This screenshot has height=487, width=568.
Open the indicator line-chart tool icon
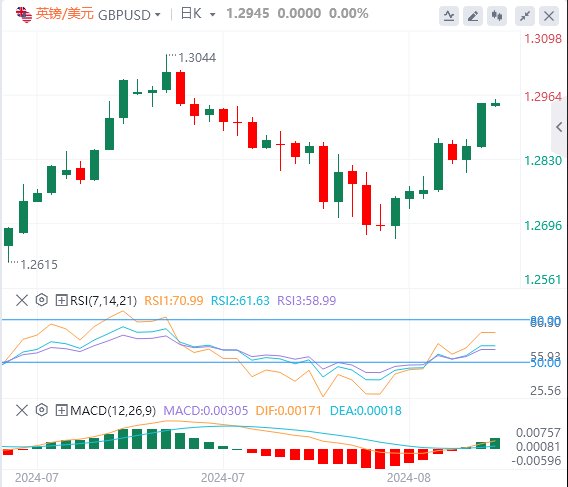(x=449, y=16)
